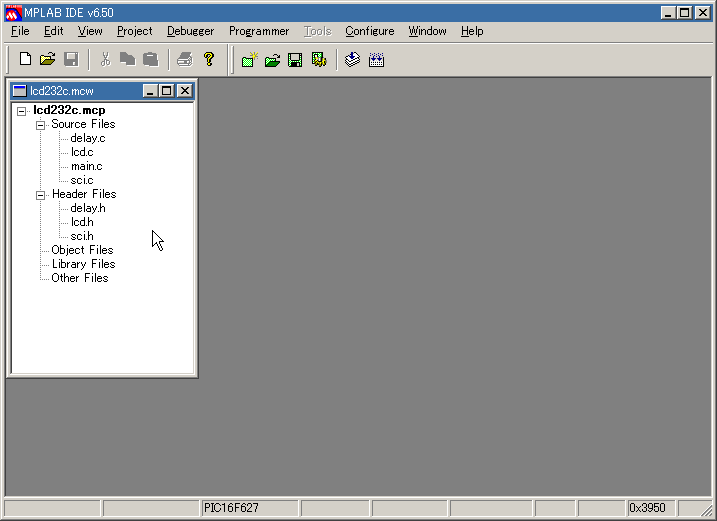Click the disabled Tools menu
717x521 pixels.
pos(317,31)
